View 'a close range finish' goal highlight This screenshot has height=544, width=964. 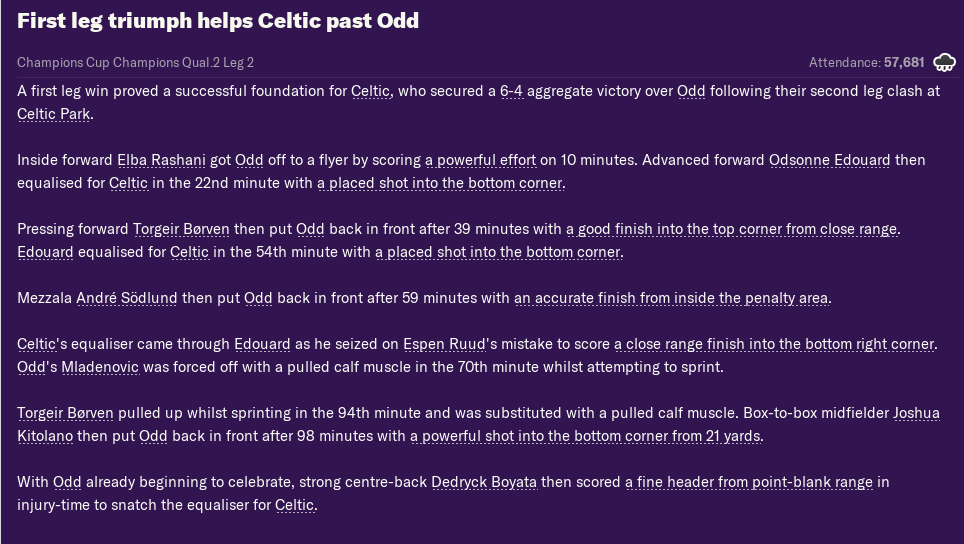(x=774, y=344)
